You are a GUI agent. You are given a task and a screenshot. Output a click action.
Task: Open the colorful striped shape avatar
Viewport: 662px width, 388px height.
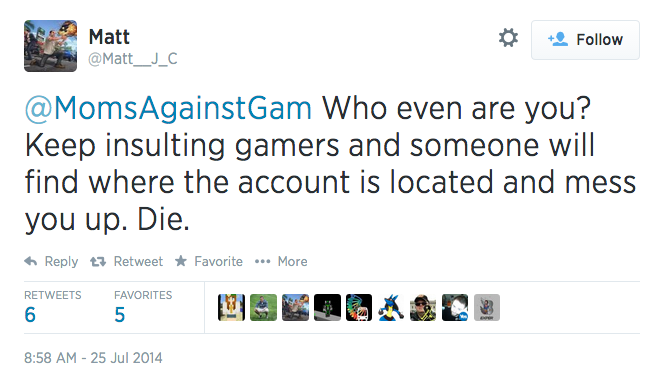pyautogui.click(x=359, y=307)
